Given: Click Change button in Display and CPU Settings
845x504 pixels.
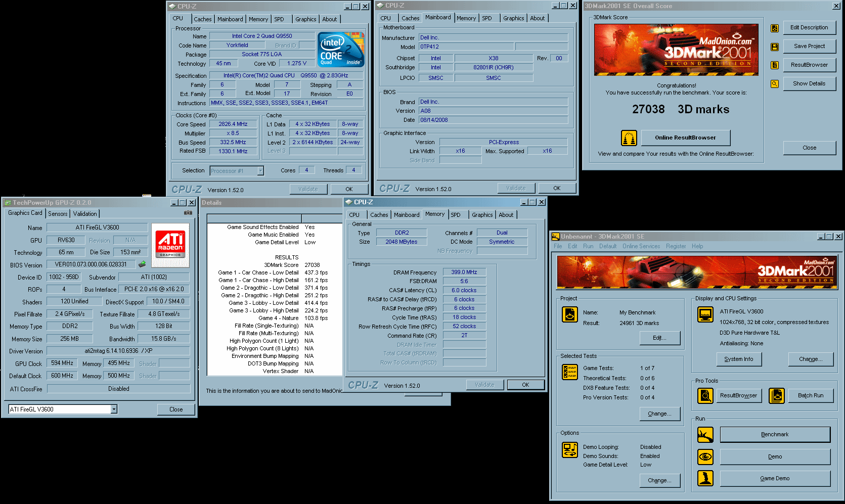Looking at the screenshot, I should [x=811, y=359].
